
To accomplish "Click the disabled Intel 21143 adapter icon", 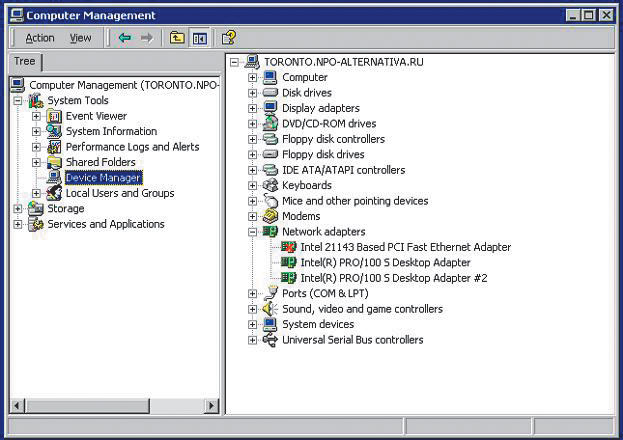I will pos(289,247).
